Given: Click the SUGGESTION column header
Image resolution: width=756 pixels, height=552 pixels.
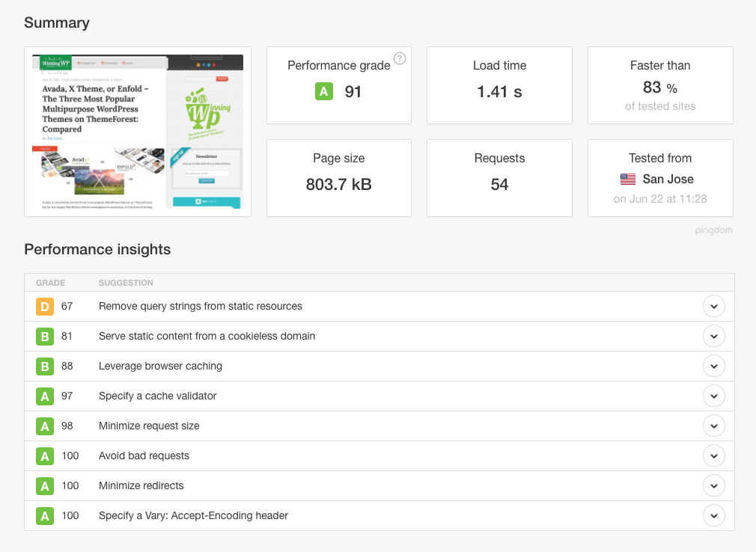Looking at the screenshot, I should 125,282.
